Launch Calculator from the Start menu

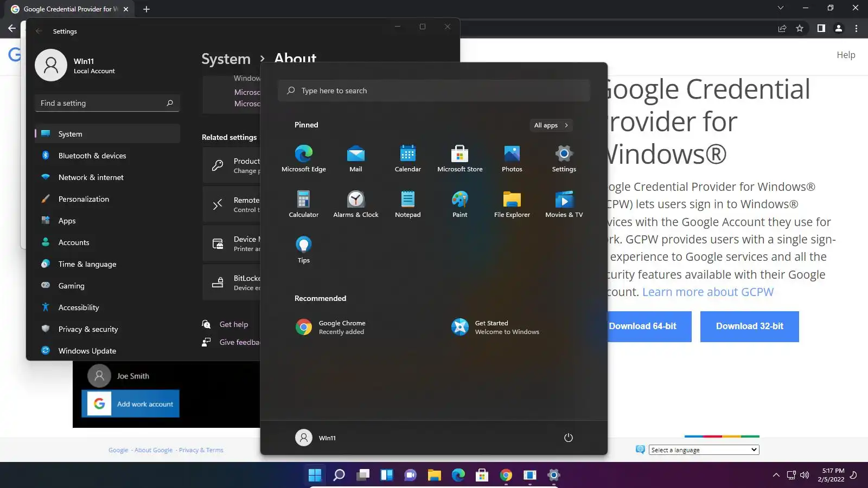(x=304, y=204)
